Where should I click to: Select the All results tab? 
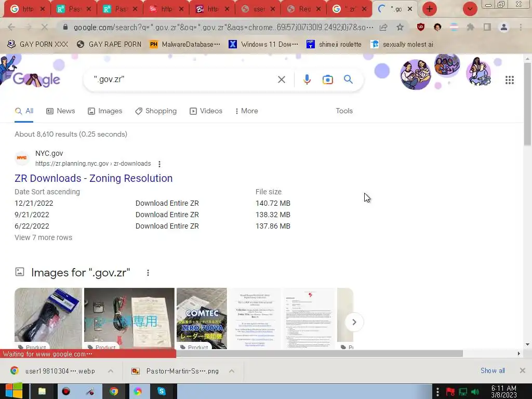24,111
